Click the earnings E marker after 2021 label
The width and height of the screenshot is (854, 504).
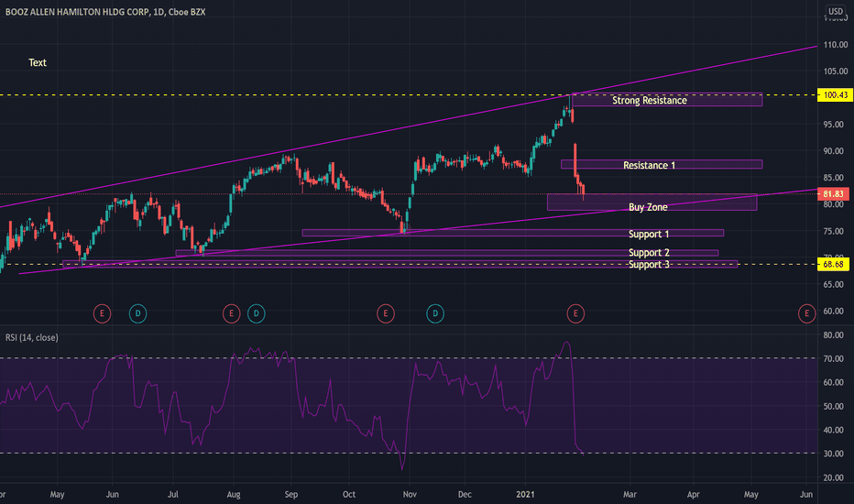point(575,313)
